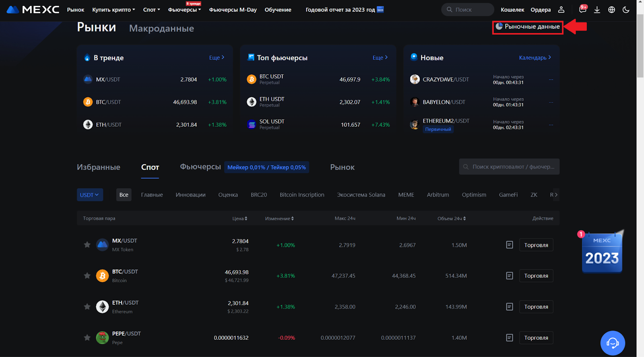Open details icon for BTC/USDT row

(x=510, y=276)
